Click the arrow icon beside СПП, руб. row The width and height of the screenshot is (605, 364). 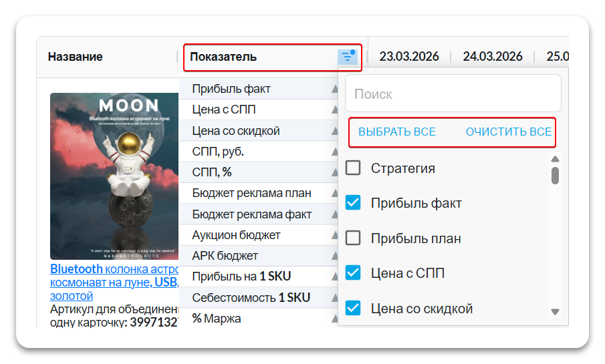click(x=334, y=152)
